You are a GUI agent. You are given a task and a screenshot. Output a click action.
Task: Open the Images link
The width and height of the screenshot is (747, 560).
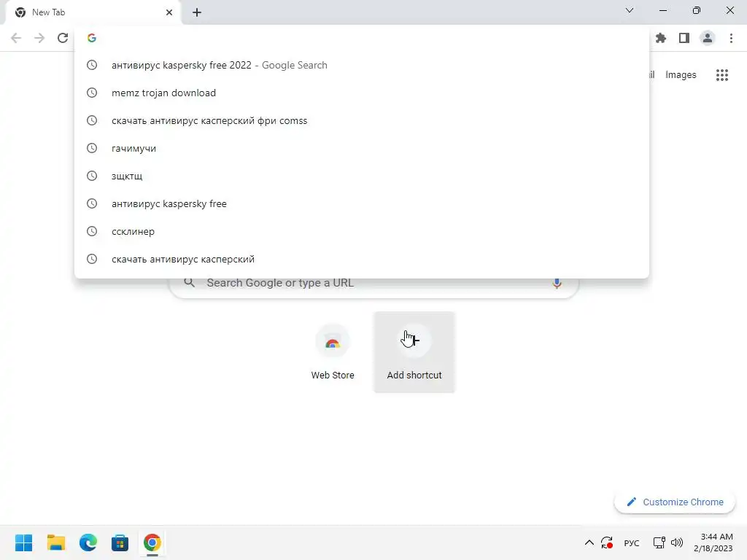[681, 75]
